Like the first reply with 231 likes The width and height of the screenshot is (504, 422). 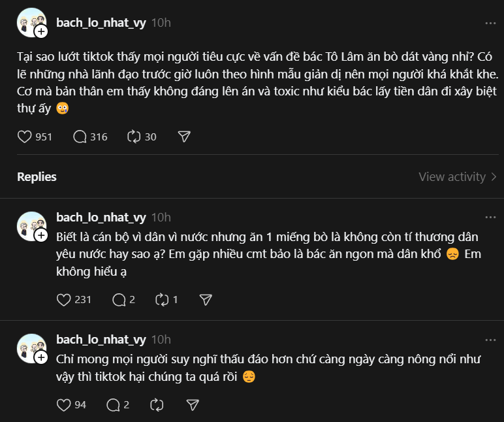pyautogui.click(x=64, y=300)
